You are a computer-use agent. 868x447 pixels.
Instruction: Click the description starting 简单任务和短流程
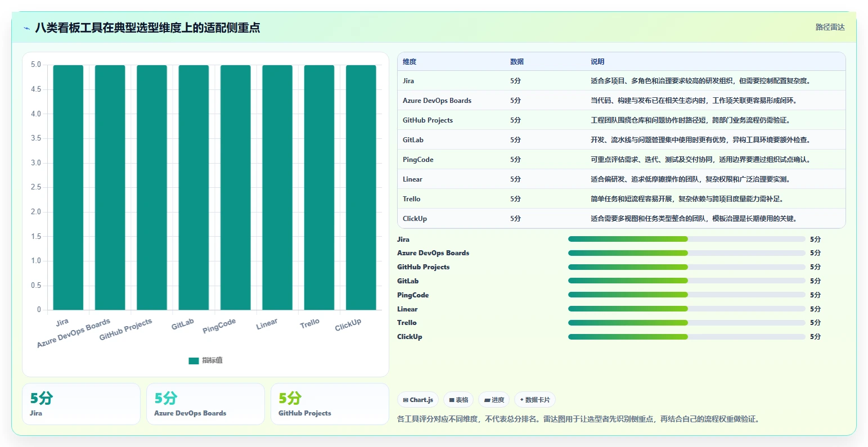tap(687, 199)
